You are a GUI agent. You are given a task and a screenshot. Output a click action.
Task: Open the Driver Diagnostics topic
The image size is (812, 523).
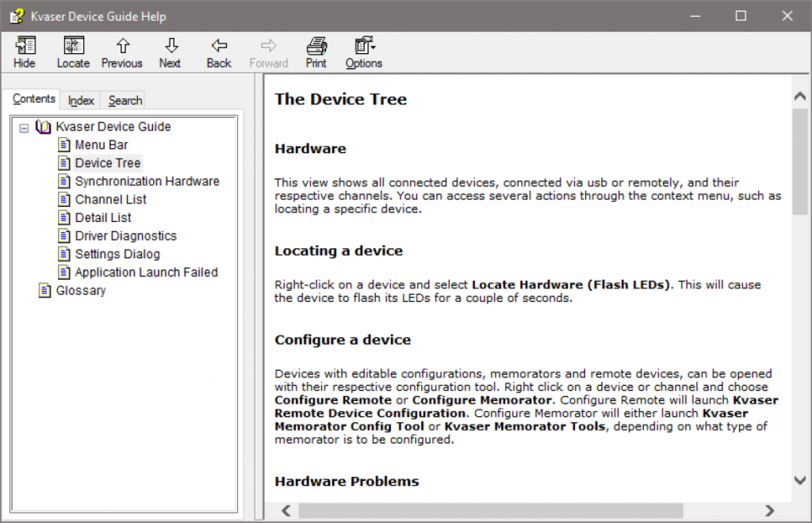(125, 236)
